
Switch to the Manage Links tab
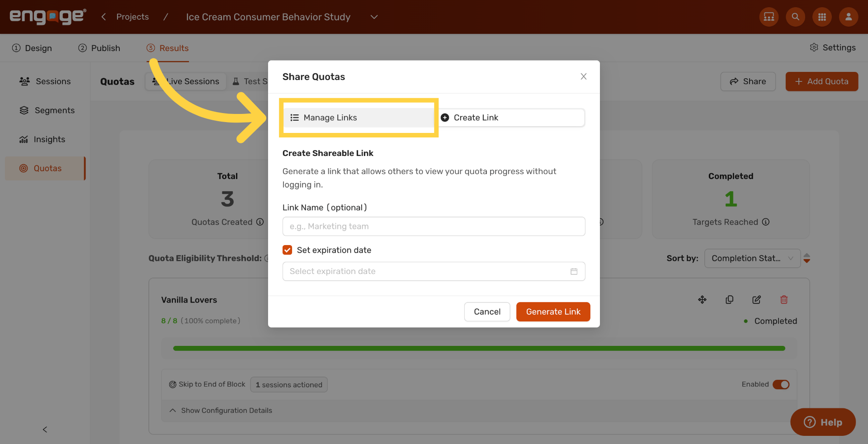pyautogui.click(x=359, y=118)
